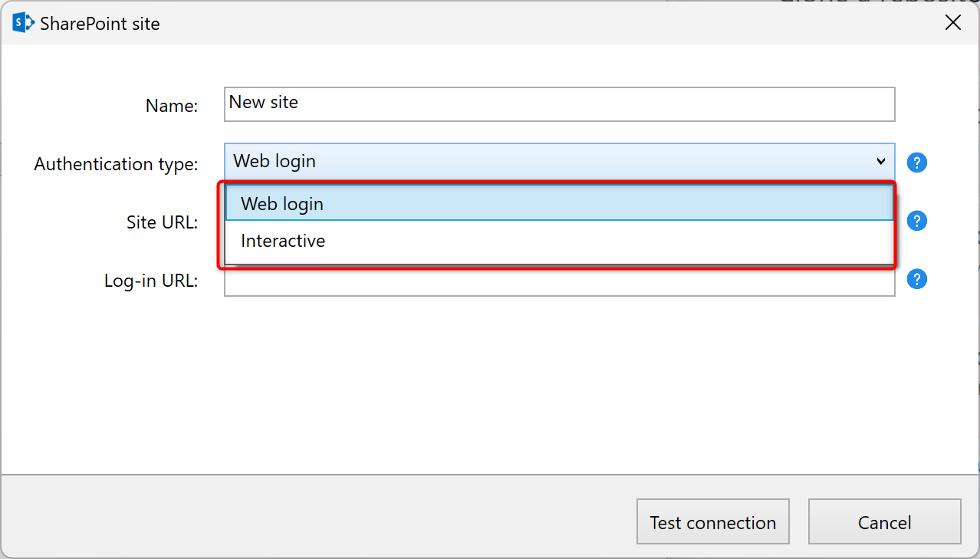Collapse the Authentication type chevron arrow
This screenshot has width=980, height=559.
[880, 162]
